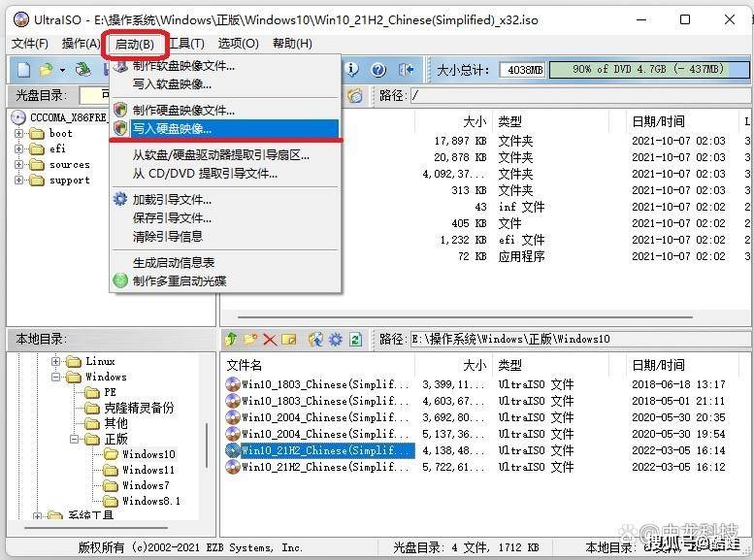Choose 制作多重启动光碟 menu entry
This screenshot has width=754, height=560.
click(225, 280)
